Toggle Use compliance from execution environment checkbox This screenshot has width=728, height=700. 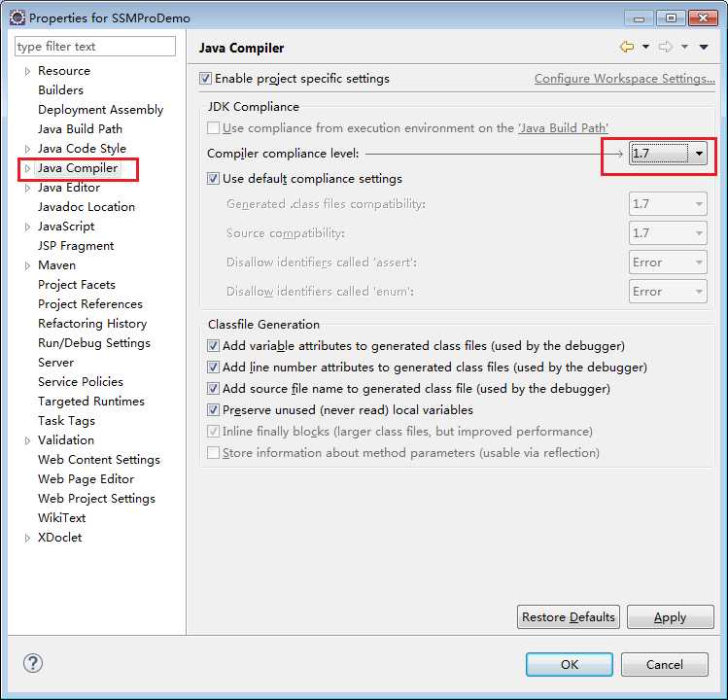pyautogui.click(x=213, y=127)
